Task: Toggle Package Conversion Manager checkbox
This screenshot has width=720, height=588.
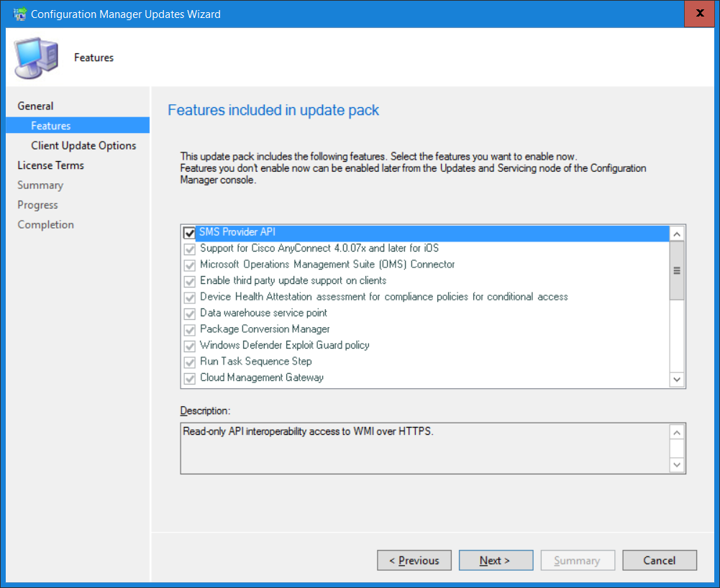Action: 189,330
